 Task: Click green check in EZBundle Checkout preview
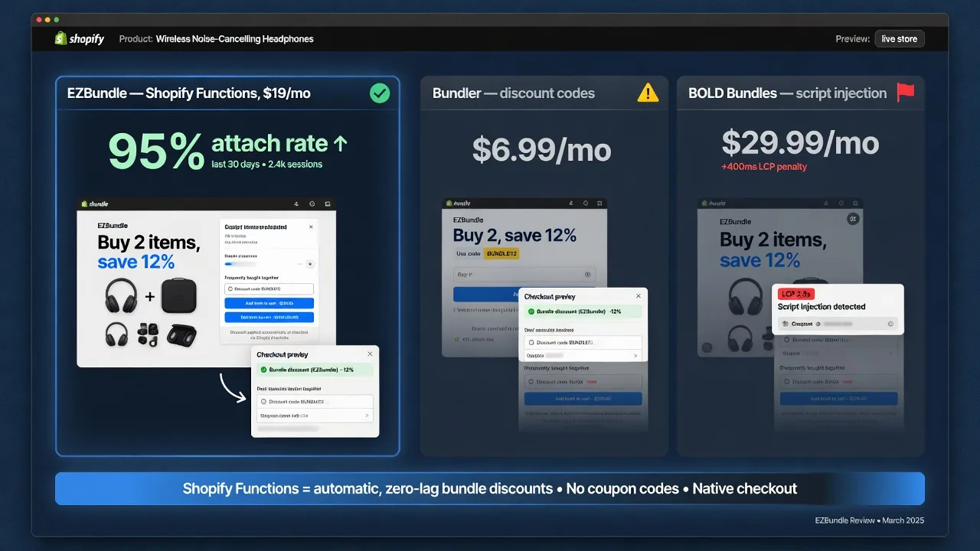point(263,370)
